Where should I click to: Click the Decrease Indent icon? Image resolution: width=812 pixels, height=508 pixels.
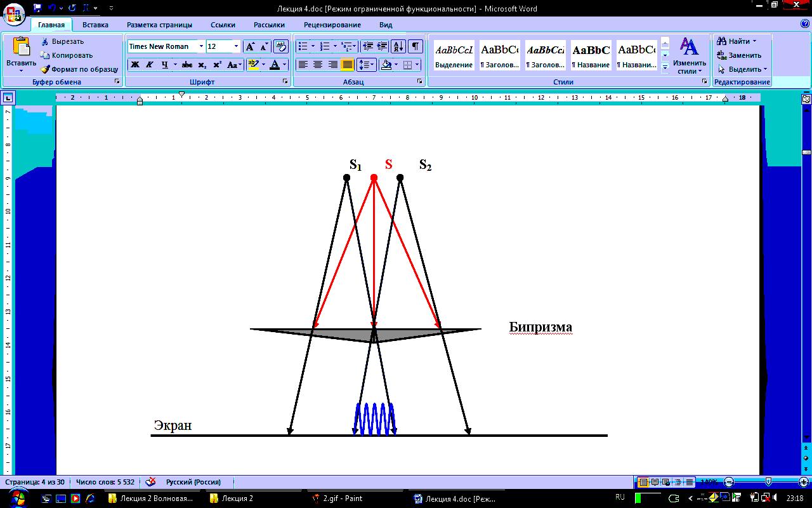point(367,46)
